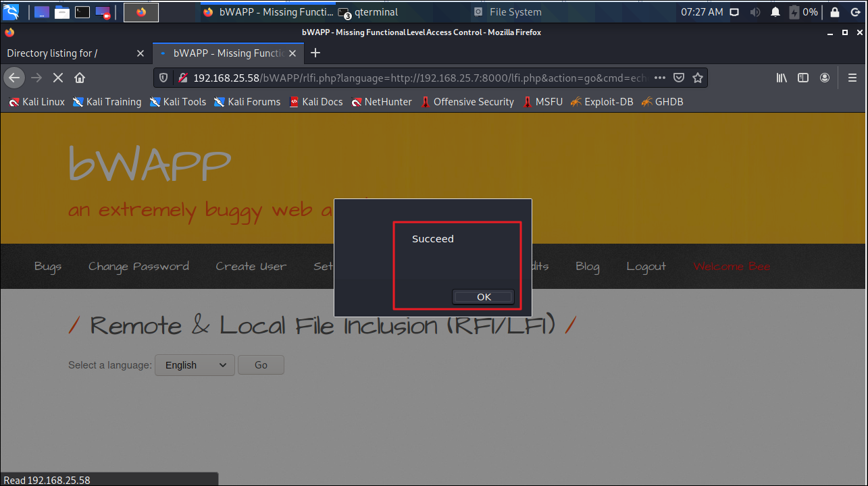The image size is (868, 486).
Task: Go back using the back arrow
Action: (15, 78)
